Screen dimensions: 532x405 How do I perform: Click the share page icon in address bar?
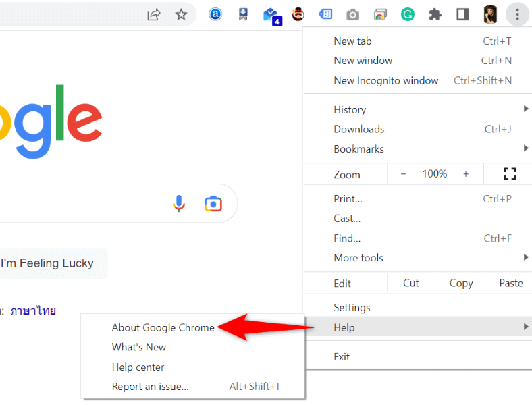point(154,14)
